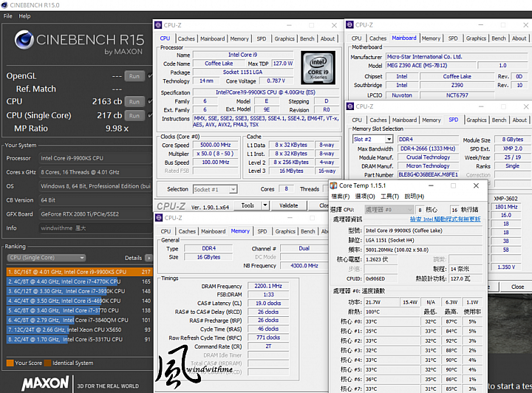This screenshot has width=532, height=393.
Task: Toggle the OpenGL test checkbox
Action: click(150, 75)
